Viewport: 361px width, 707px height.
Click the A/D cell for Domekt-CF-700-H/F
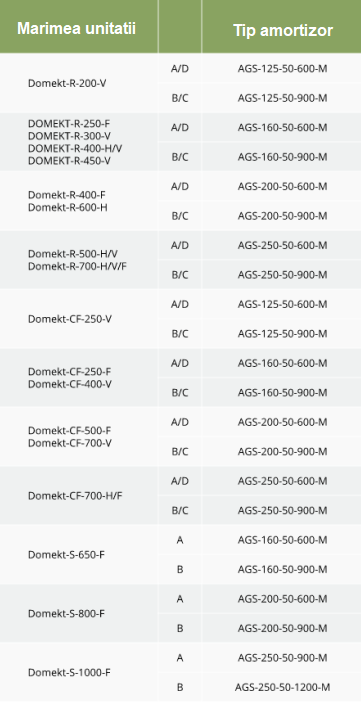[x=180, y=481]
